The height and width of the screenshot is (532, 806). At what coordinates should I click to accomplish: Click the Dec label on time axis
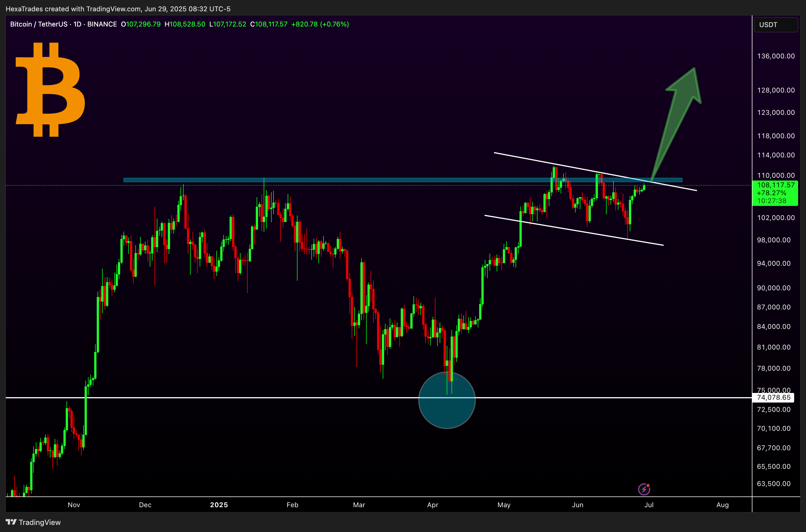(x=145, y=505)
